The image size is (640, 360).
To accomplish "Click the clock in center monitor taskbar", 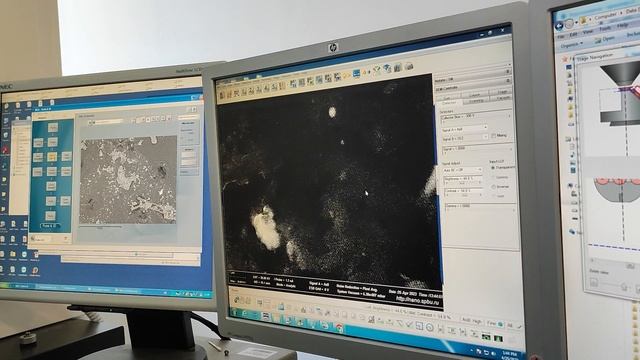I will click(x=509, y=356).
